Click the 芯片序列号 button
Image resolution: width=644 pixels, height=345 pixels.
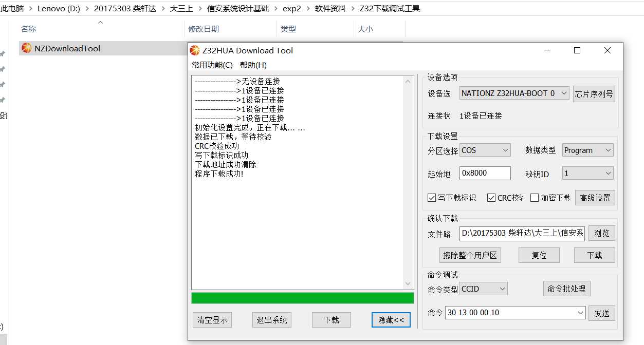point(594,94)
